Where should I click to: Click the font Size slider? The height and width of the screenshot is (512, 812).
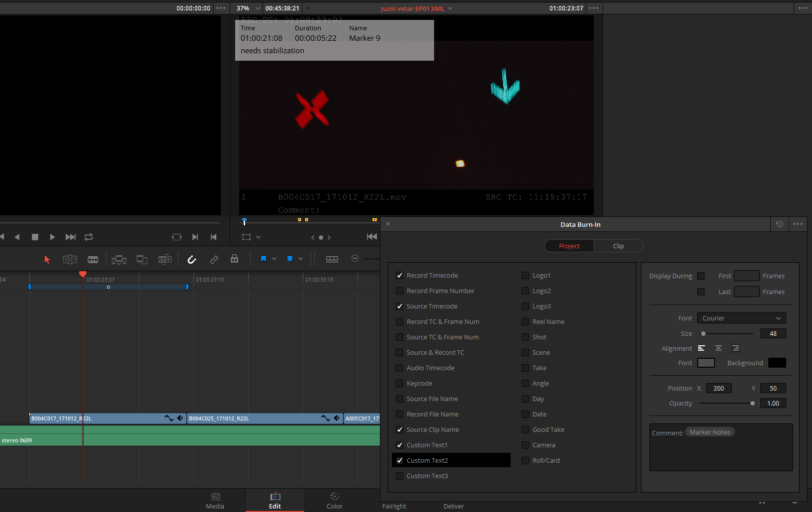pyautogui.click(x=726, y=334)
